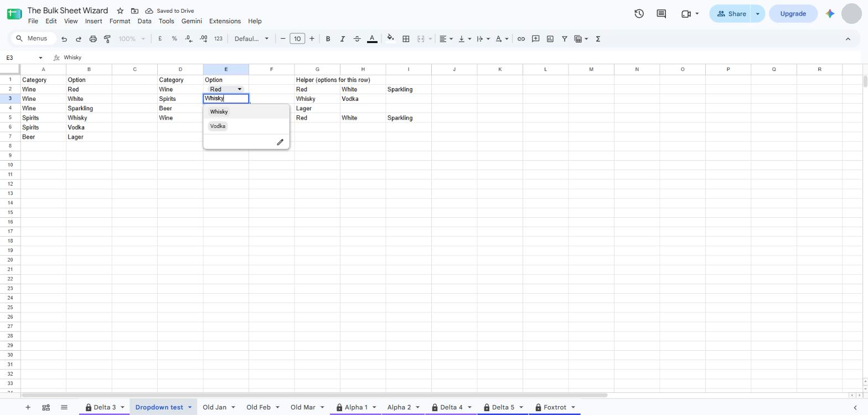Click the undo icon
This screenshot has width=868, height=415.
point(64,39)
